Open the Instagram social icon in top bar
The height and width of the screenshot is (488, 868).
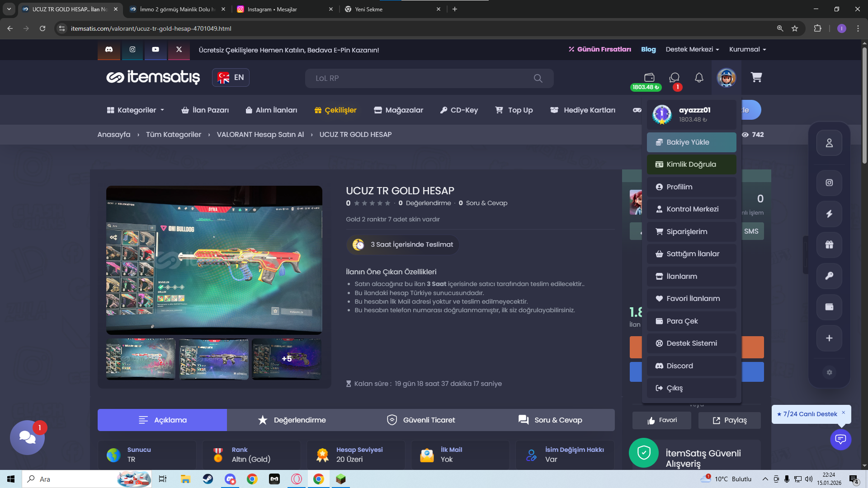tap(132, 50)
